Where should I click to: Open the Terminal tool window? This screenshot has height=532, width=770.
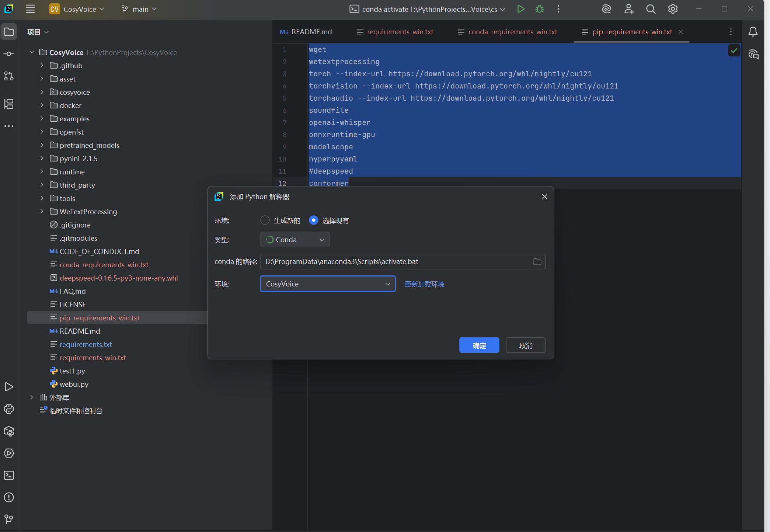coord(9,475)
